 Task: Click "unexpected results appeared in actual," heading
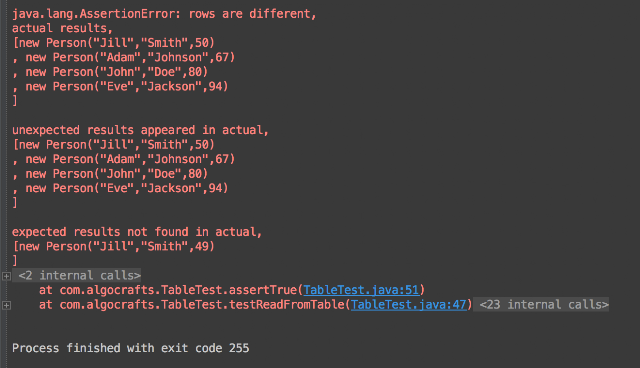[140, 130]
